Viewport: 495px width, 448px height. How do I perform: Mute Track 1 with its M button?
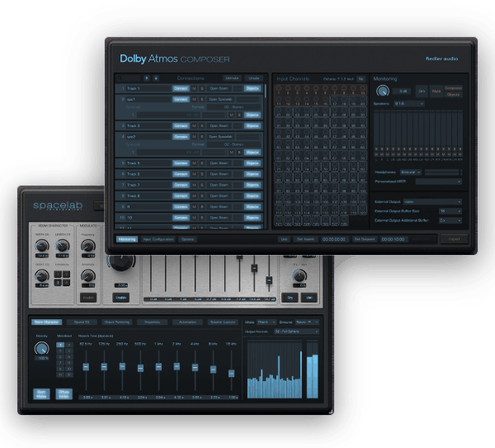click(195, 88)
